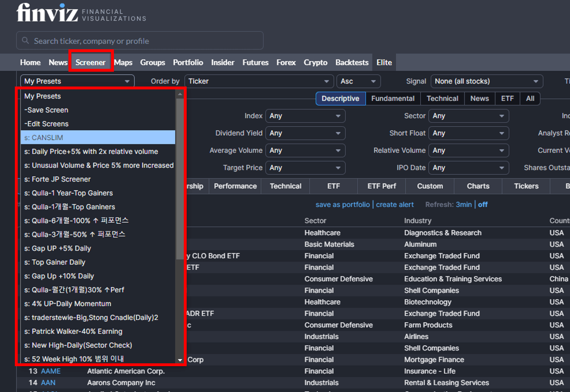Open the Target Price filter dropdown
The width and height of the screenshot is (570, 392).
pyautogui.click(x=305, y=168)
